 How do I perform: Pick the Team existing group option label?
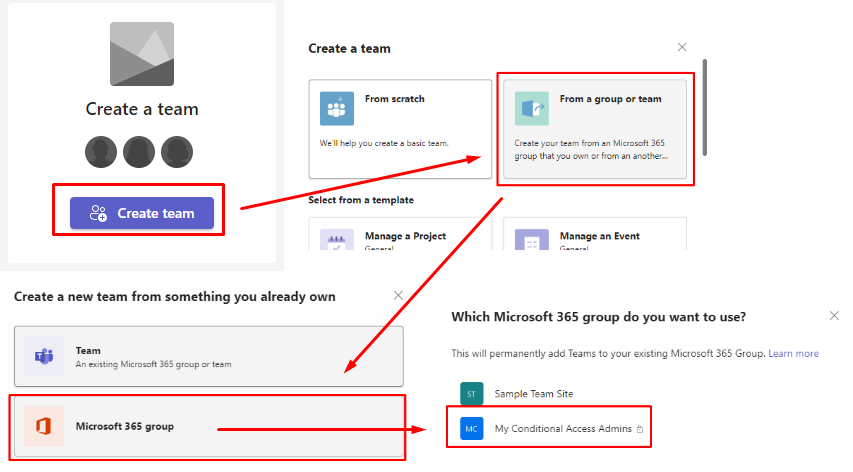(88, 351)
